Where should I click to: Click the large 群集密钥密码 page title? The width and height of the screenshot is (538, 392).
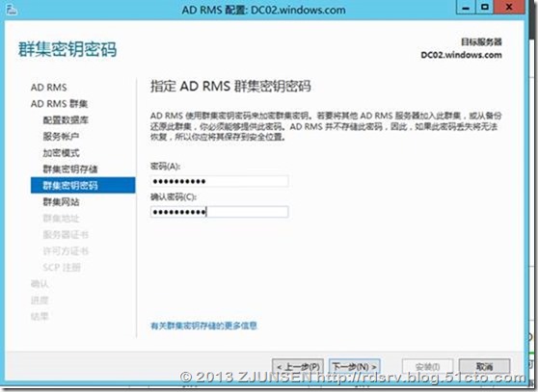click(67, 49)
